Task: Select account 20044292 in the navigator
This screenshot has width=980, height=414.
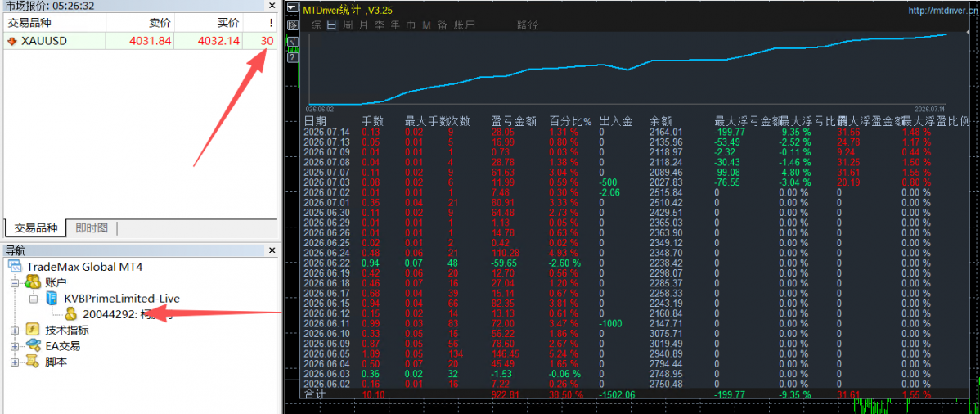Action: 127,314
